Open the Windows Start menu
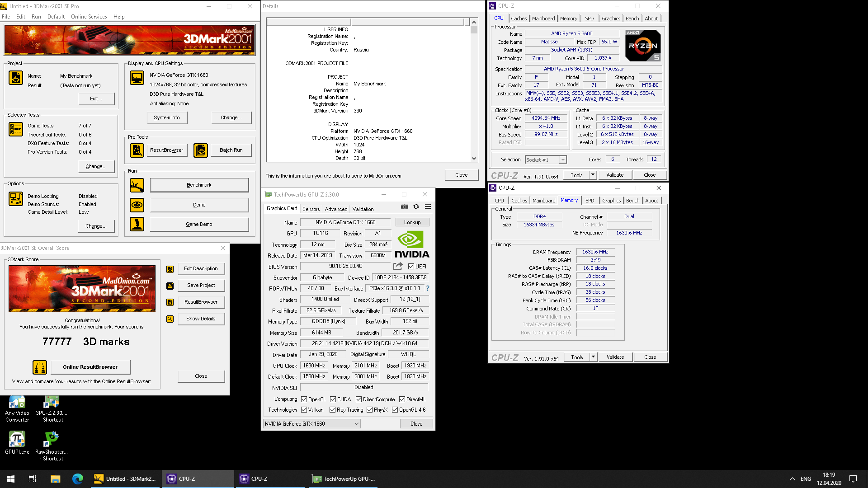The width and height of the screenshot is (868, 488). tap(11, 479)
